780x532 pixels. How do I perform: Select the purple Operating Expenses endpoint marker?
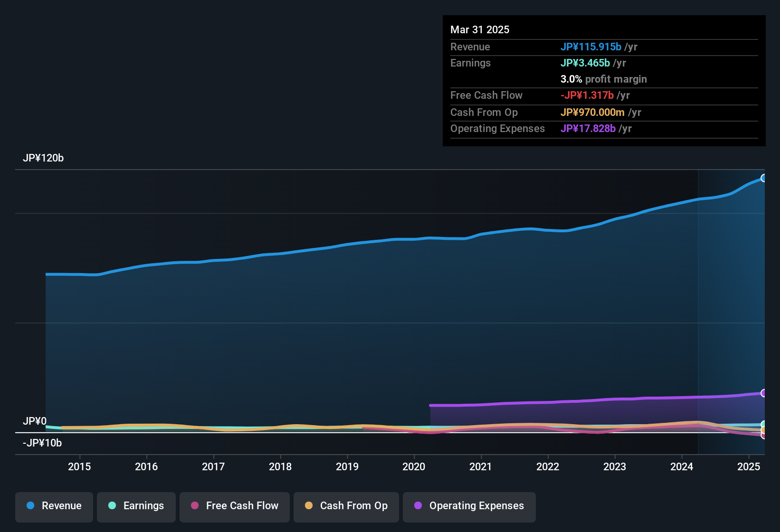764,393
